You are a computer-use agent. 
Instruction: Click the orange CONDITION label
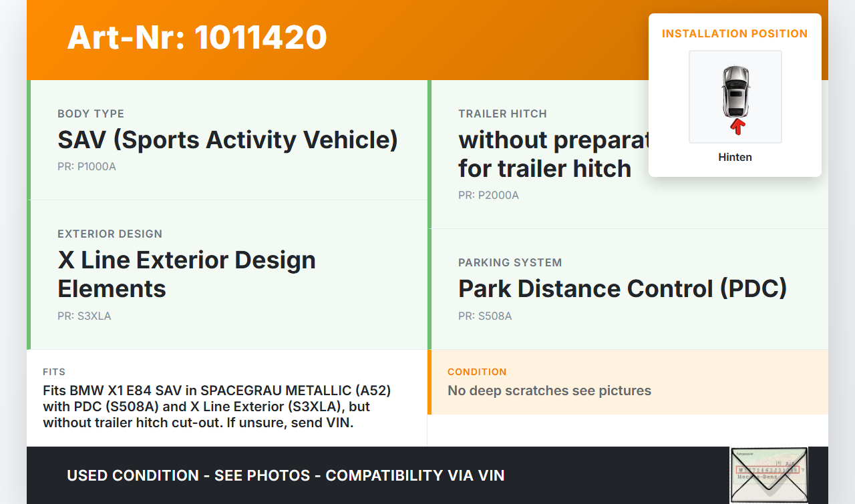(477, 372)
